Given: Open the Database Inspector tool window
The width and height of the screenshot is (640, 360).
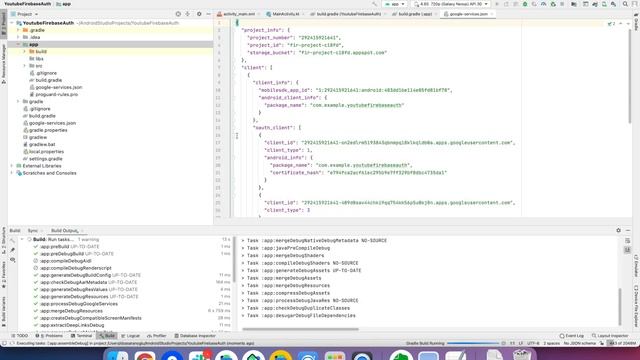Looking at the screenshot, I should click(195, 336).
